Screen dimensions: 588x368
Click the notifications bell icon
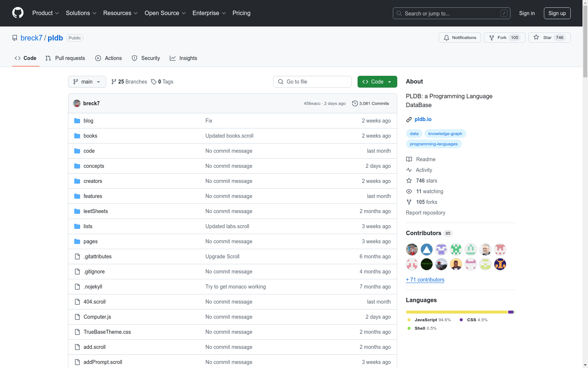tap(447, 38)
